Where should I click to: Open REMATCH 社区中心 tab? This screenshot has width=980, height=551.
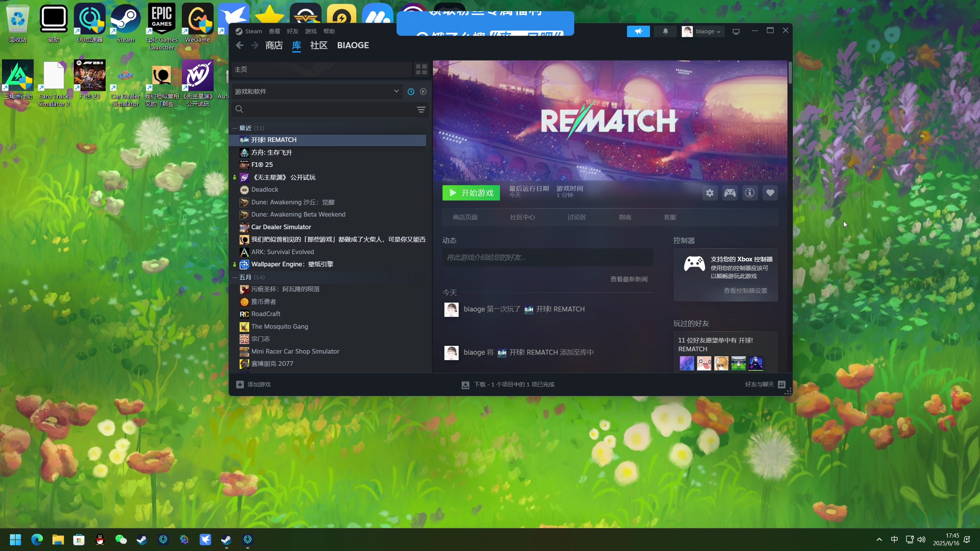[523, 217]
